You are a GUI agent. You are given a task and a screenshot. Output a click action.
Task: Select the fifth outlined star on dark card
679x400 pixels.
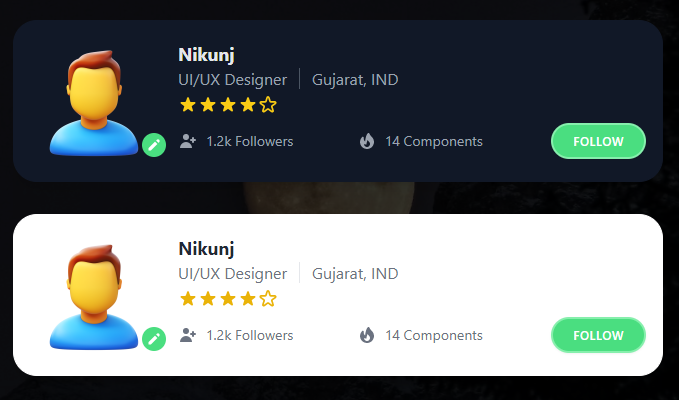[x=268, y=105]
